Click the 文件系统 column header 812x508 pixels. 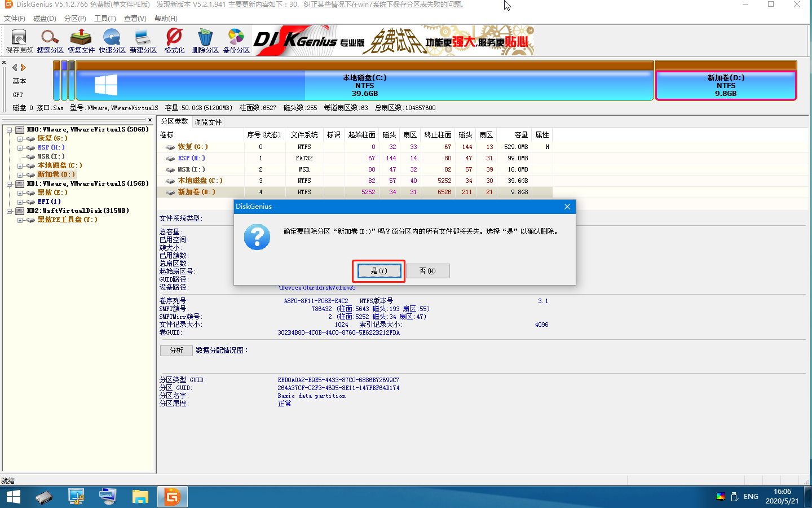point(304,135)
